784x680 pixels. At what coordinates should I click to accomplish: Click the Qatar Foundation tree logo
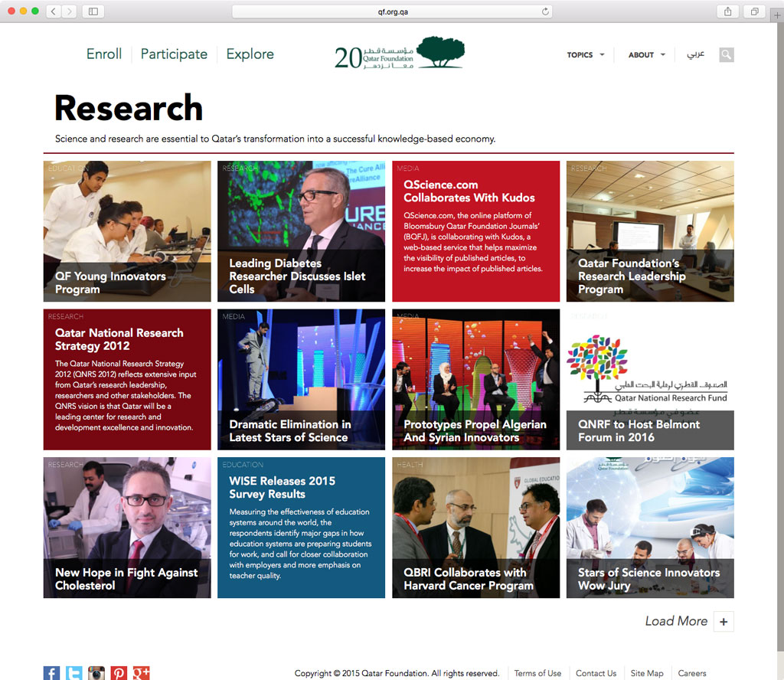tap(400, 53)
